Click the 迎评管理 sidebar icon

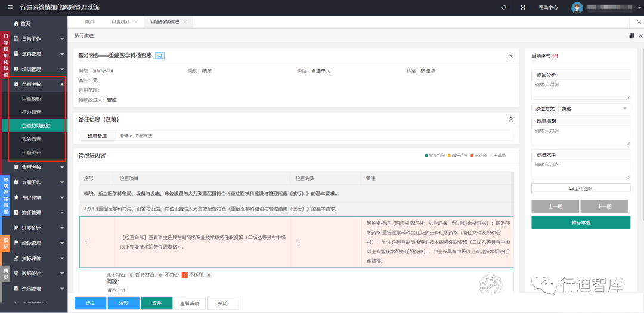pyautogui.click(x=16, y=212)
